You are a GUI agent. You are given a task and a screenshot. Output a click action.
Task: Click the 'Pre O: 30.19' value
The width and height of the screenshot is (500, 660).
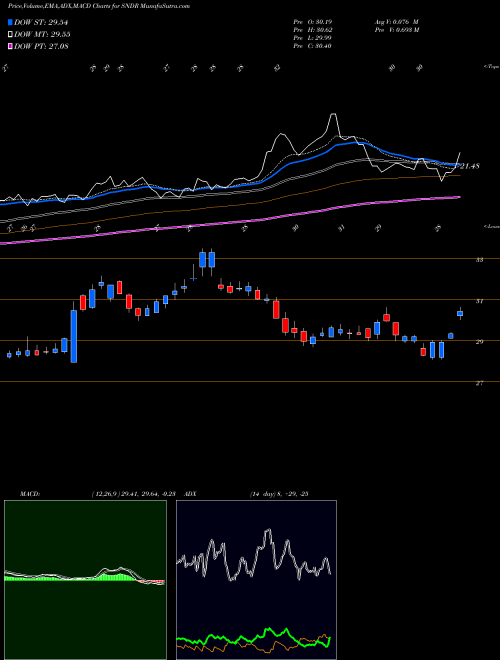pyautogui.click(x=313, y=22)
